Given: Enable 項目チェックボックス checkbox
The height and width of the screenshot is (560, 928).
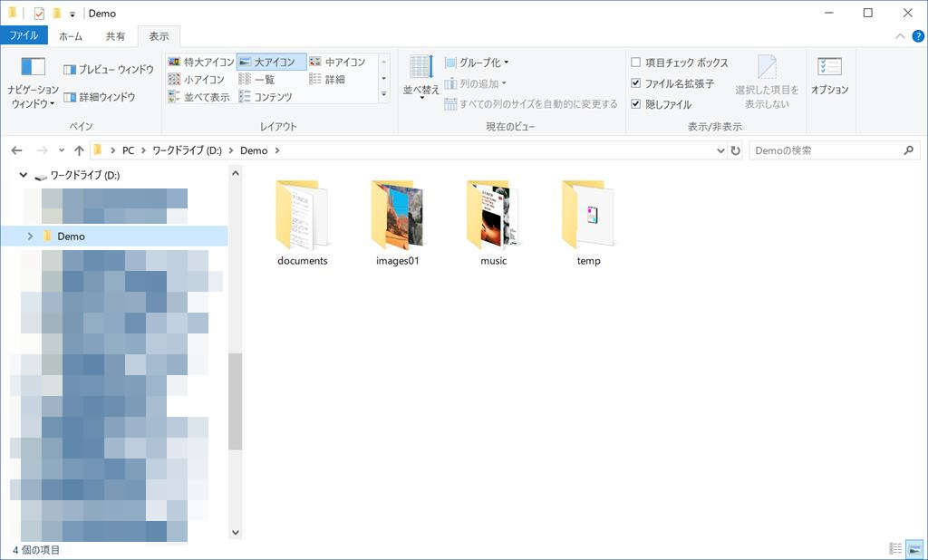Looking at the screenshot, I should coord(636,63).
